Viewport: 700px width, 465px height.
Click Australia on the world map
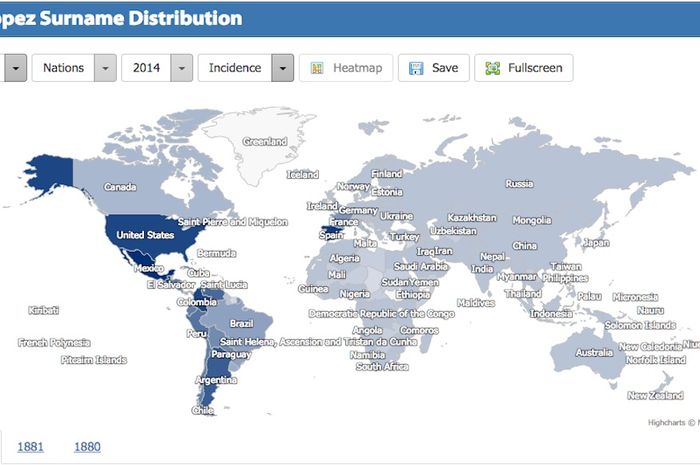click(x=593, y=352)
